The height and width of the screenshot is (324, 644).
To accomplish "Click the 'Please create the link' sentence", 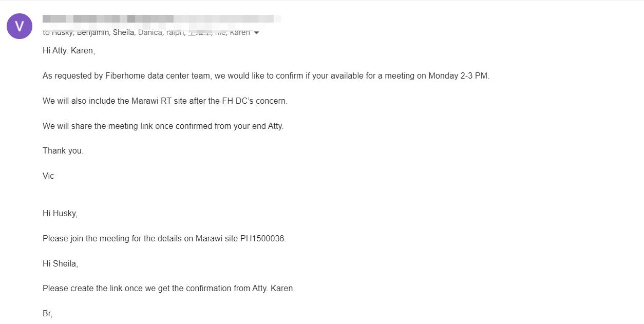I will (x=168, y=289).
